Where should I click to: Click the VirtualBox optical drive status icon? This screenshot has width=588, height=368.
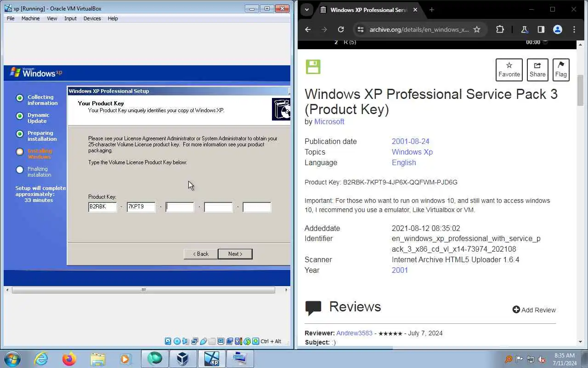[177, 341]
